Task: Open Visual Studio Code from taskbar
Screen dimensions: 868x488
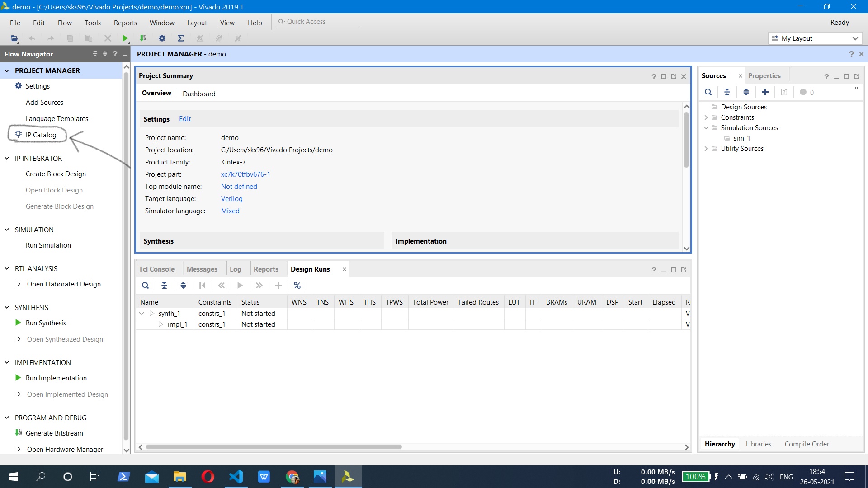Action: (236, 477)
